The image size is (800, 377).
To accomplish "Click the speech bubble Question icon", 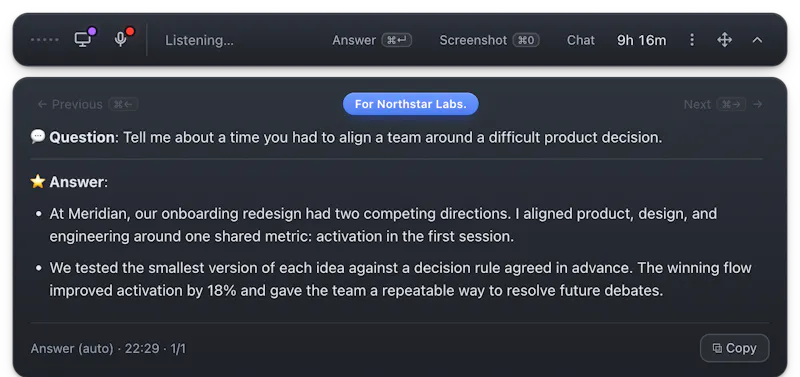I will (x=38, y=137).
